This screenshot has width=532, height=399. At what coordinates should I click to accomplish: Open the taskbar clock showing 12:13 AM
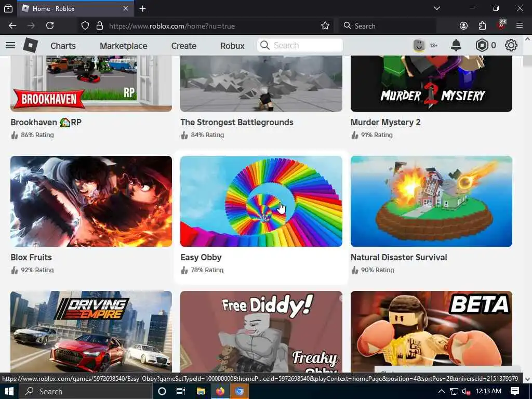click(488, 391)
